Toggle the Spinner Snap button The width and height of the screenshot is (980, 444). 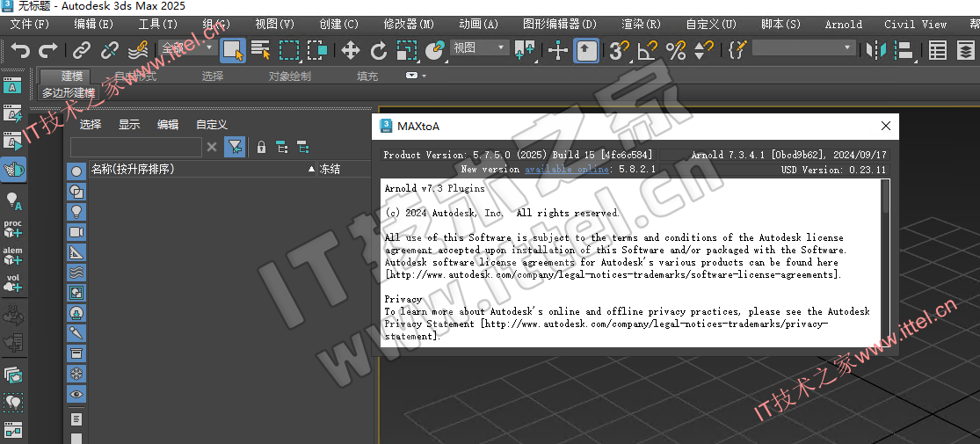pyautogui.click(x=704, y=50)
